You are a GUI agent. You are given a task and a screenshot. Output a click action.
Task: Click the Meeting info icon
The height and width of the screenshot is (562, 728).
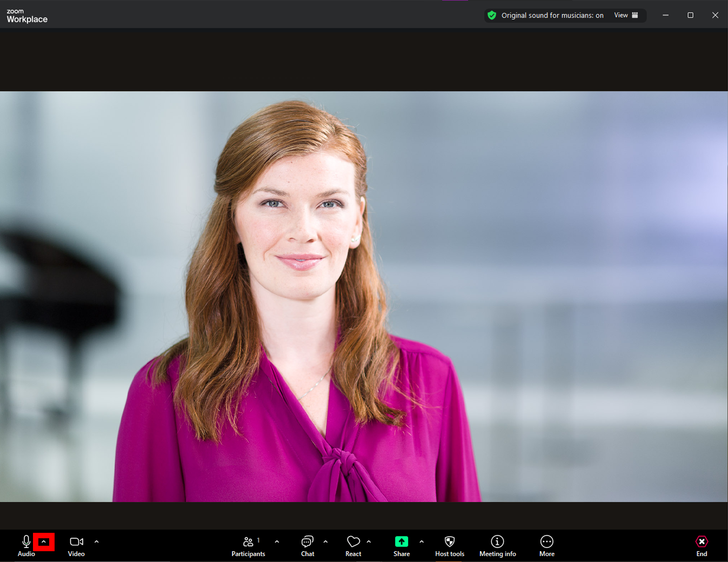click(497, 541)
